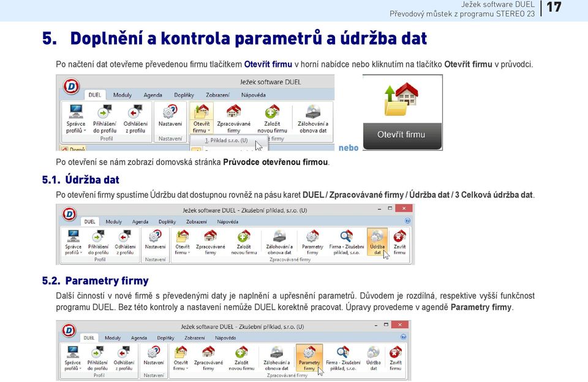Click the DUEL round logo in the top ribbon
This screenshot has width=588, height=382.
pyautogui.click(x=71, y=86)
